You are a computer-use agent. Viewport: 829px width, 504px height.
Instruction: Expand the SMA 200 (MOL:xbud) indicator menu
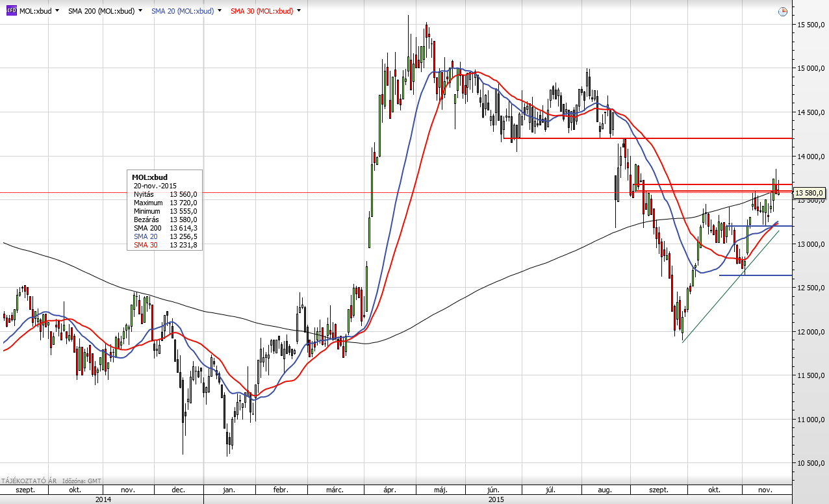[x=140, y=11]
